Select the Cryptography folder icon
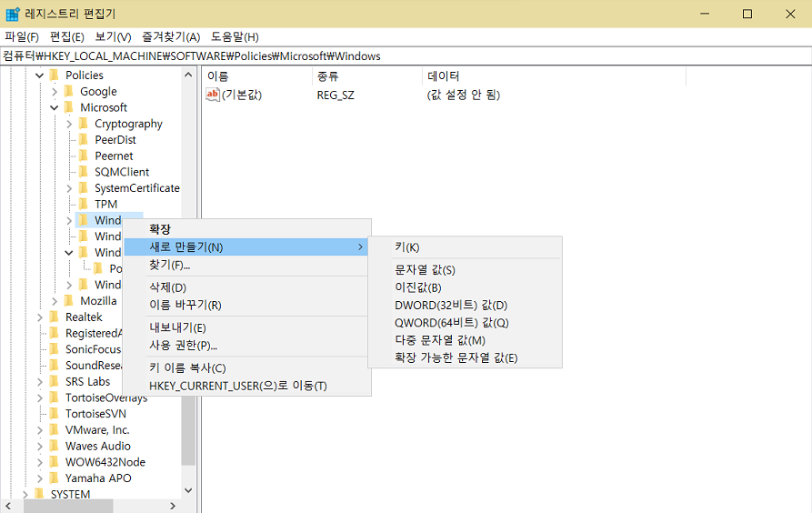Screen dimensions: 812x513 pyautogui.click(x=84, y=124)
